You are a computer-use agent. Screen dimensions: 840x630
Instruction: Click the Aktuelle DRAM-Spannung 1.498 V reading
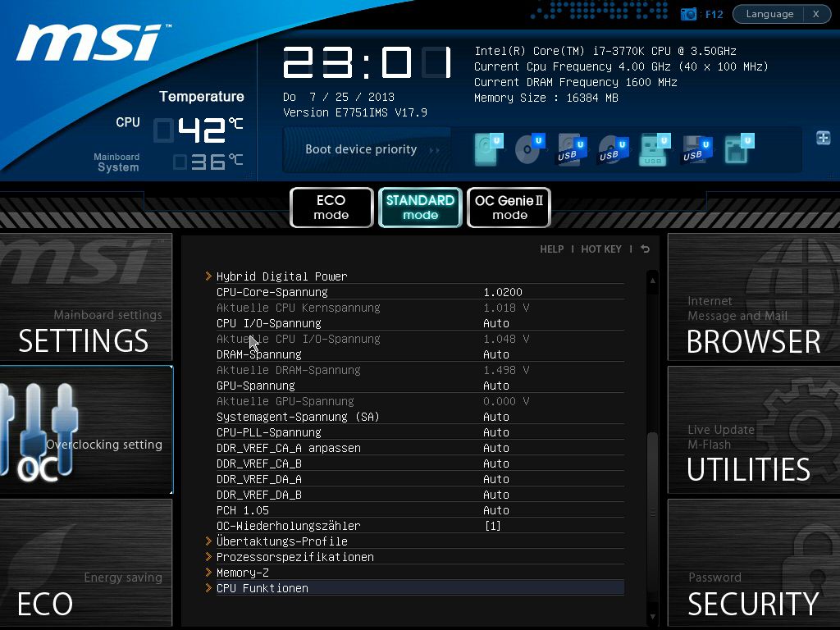pyautogui.click(x=506, y=370)
